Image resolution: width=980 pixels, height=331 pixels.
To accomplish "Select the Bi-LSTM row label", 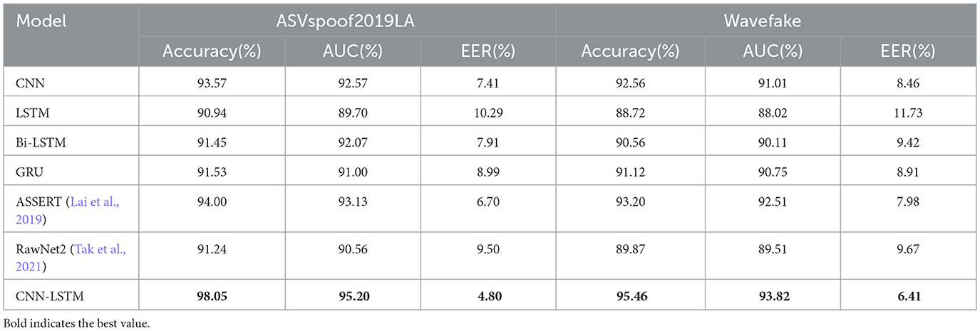I will pyautogui.click(x=36, y=142).
